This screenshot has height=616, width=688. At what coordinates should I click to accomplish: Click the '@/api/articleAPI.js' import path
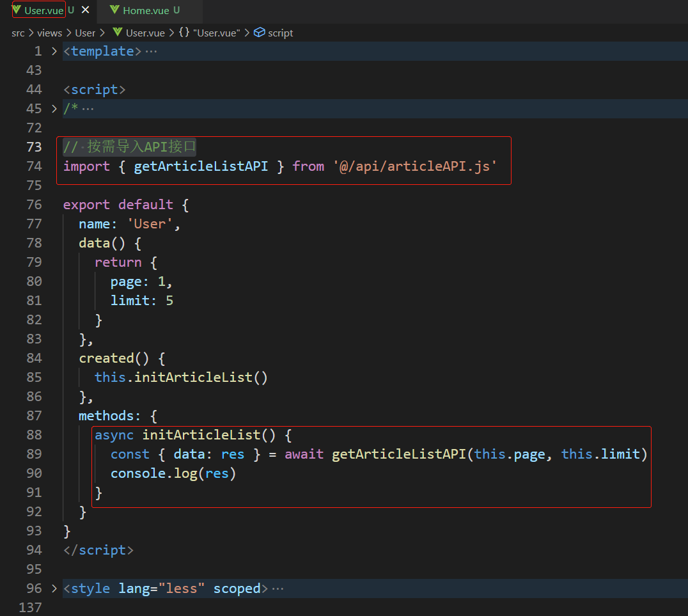point(414,166)
